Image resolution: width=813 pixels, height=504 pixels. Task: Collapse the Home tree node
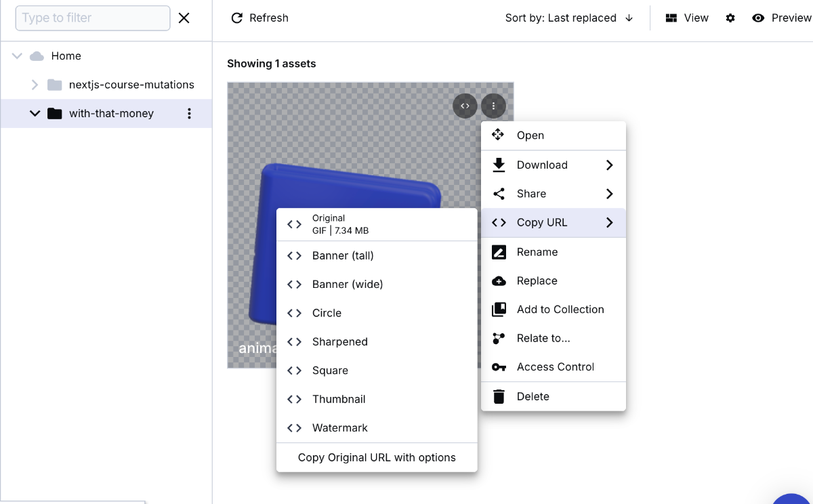click(17, 56)
